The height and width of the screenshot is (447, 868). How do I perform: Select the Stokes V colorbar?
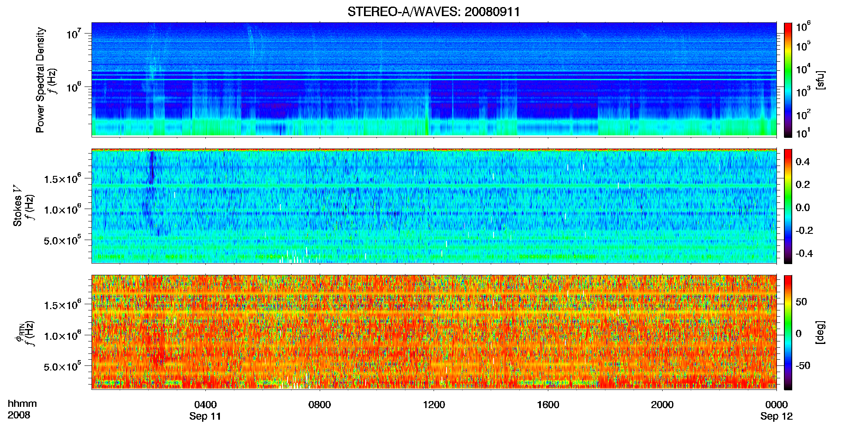(788, 206)
